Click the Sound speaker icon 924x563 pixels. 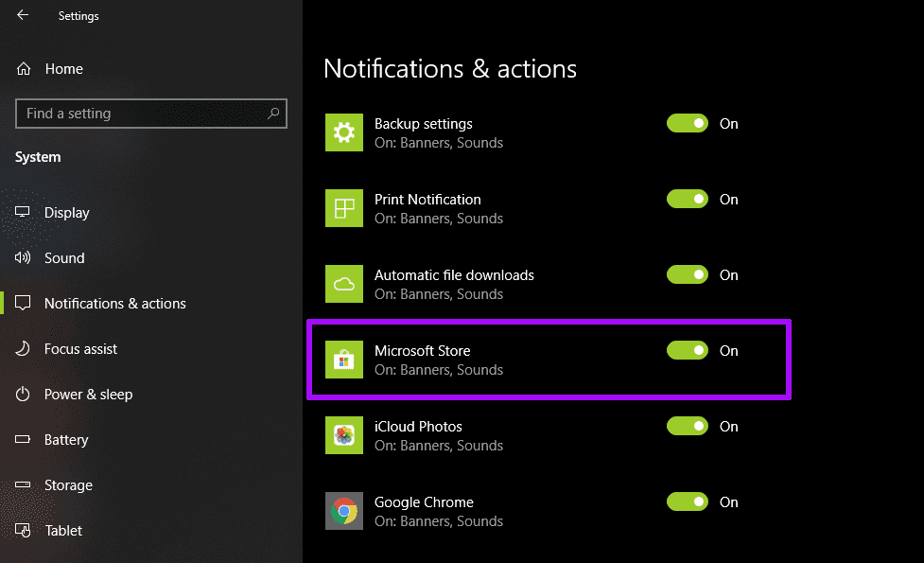[23, 257]
